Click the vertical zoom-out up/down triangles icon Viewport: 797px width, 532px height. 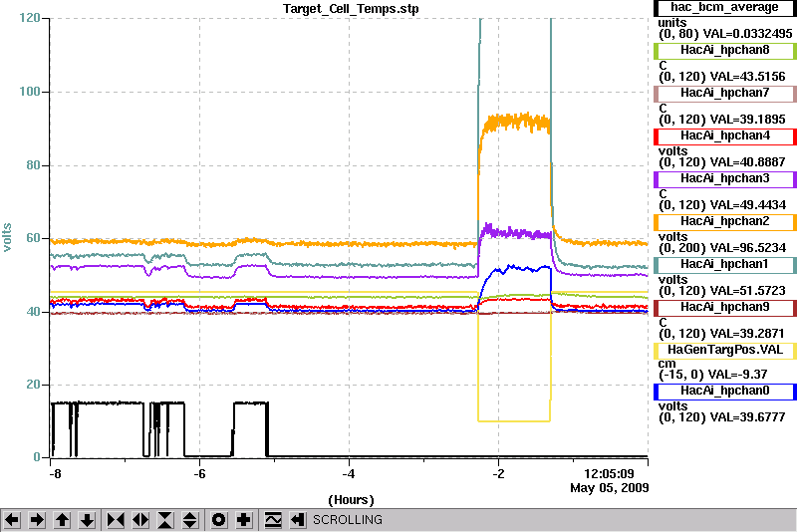[x=190, y=520]
